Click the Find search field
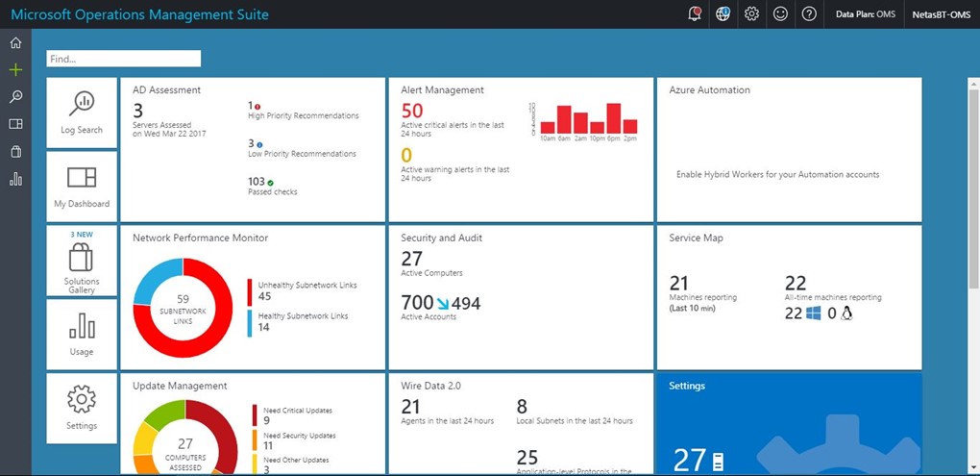This screenshot has width=980, height=476. (x=124, y=59)
